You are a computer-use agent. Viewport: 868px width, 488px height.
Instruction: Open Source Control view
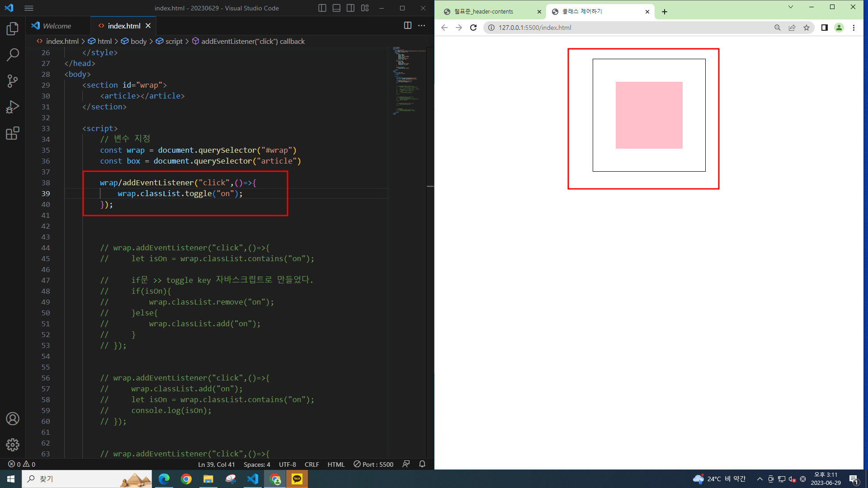tap(13, 81)
